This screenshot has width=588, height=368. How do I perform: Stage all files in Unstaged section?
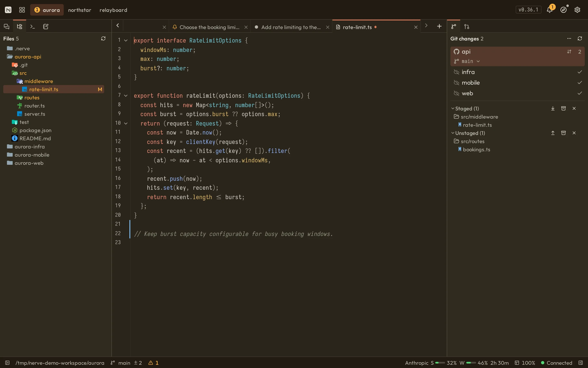tap(553, 133)
